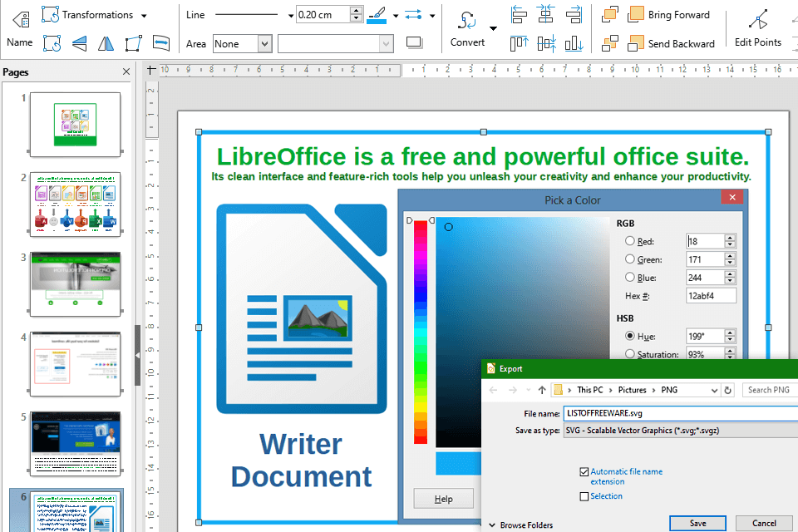The width and height of the screenshot is (798, 532).
Task: Click inside the blue color gradient field
Action: pos(522,332)
